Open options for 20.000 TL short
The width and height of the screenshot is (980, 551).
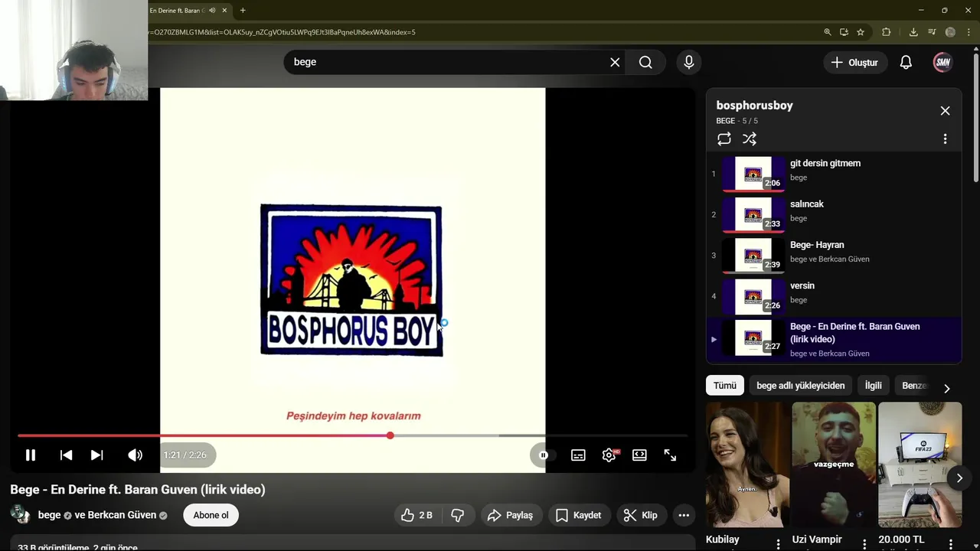click(952, 543)
